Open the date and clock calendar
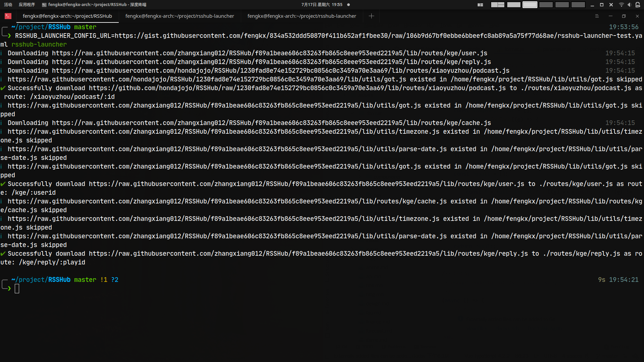Screen dimensions: 644x362 coord(322,5)
